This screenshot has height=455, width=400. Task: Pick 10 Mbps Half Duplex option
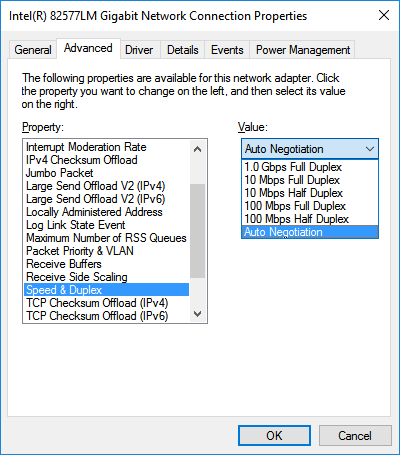point(310,193)
